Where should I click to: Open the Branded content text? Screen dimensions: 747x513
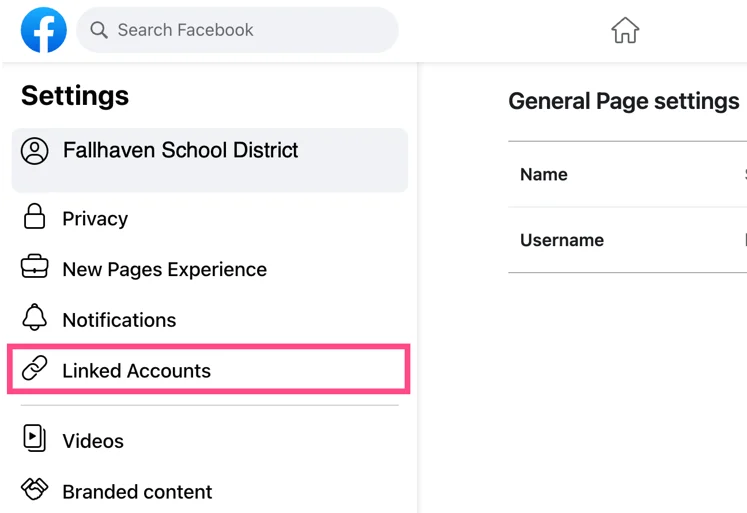tap(137, 492)
